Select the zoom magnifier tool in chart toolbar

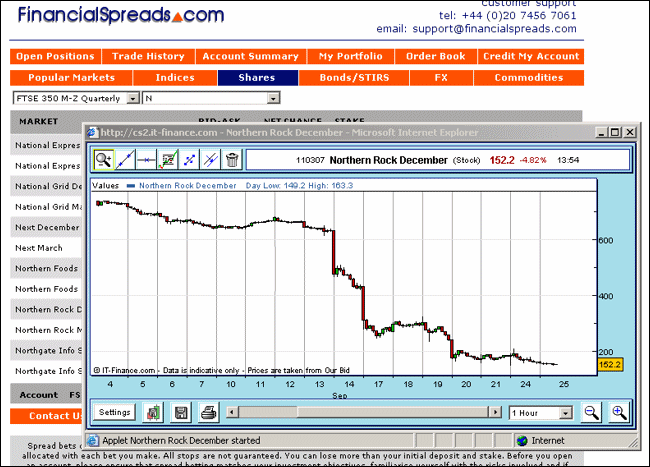coord(104,160)
